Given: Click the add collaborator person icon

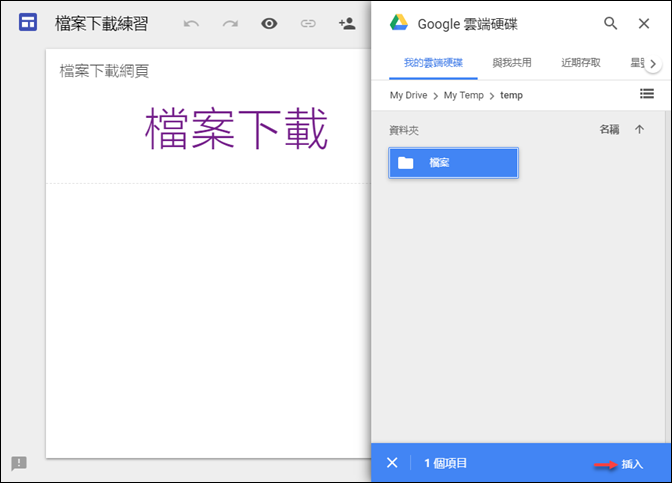Looking at the screenshot, I should point(347,24).
